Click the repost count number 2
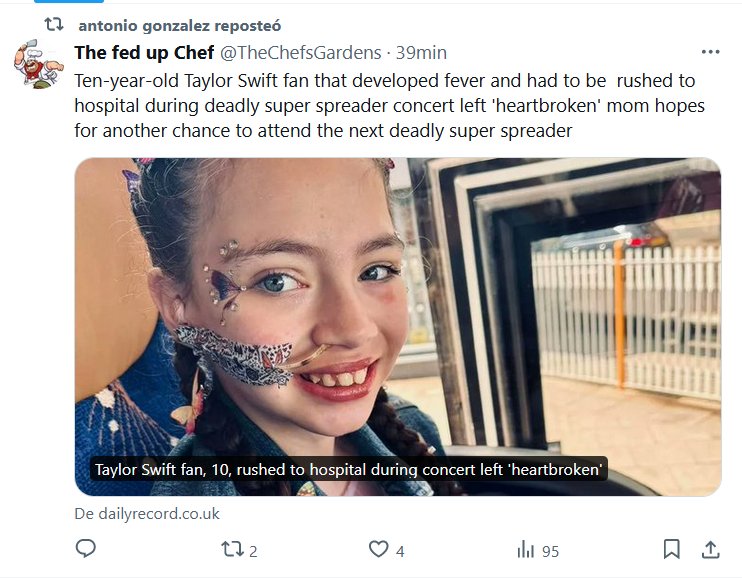 (253, 550)
